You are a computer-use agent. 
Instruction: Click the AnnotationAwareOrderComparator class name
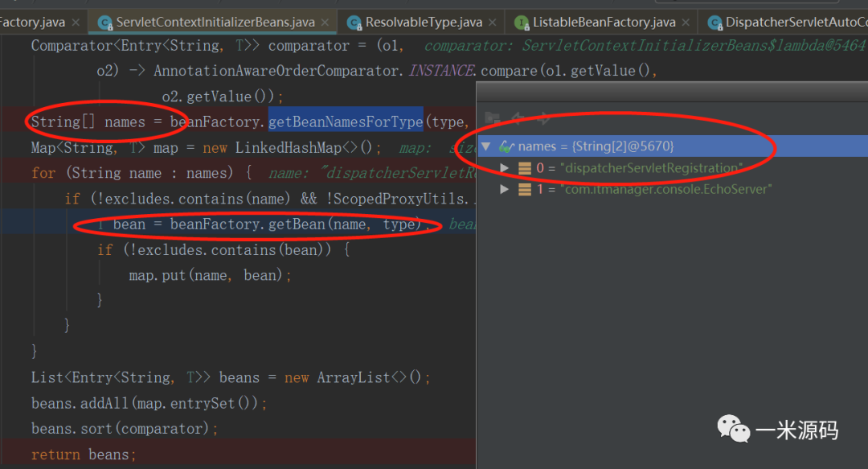[x=276, y=71]
